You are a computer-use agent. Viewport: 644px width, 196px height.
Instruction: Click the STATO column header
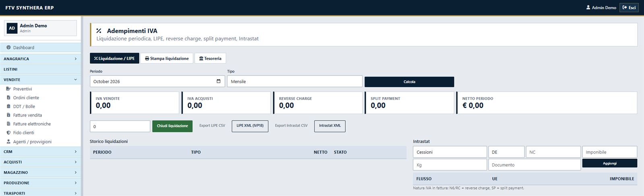tap(340, 152)
